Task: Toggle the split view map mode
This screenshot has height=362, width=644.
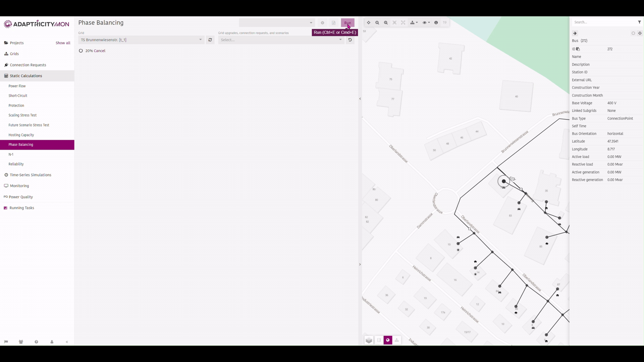Action: [x=379, y=340]
